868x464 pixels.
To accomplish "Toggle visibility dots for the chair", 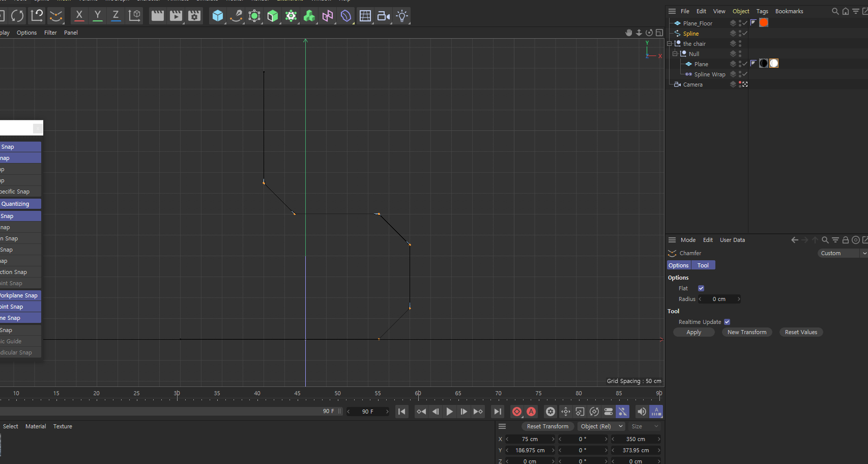I will (740, 43).
